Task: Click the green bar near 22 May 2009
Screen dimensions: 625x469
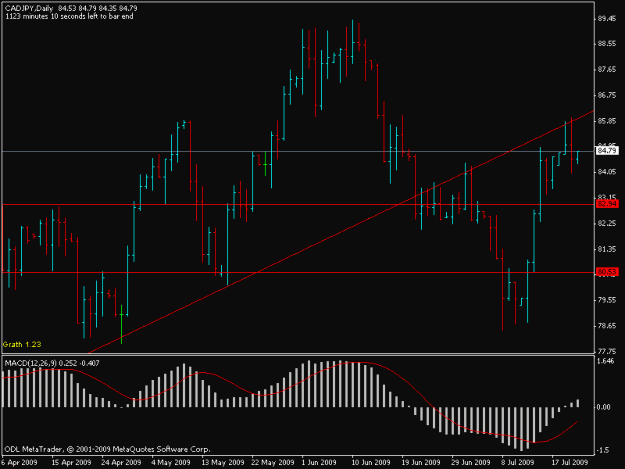Action: tap(265, 163)
